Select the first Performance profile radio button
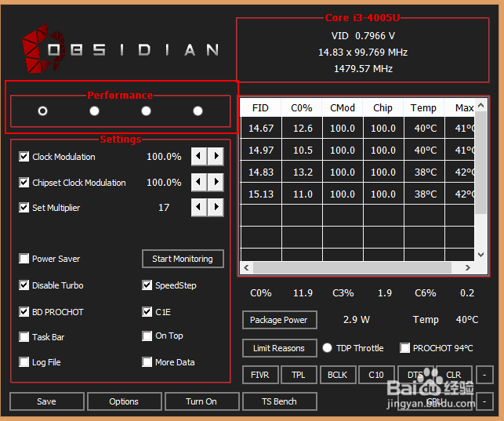Screen dimensions: 504x421 42,111
